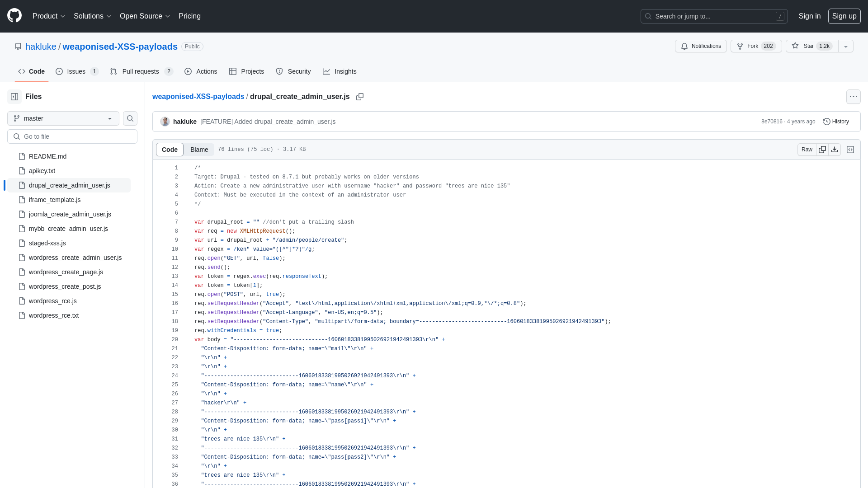Open the star lists dropdown arrow
The height and width of the screenshot is (488, 868).
coord(846,46)
